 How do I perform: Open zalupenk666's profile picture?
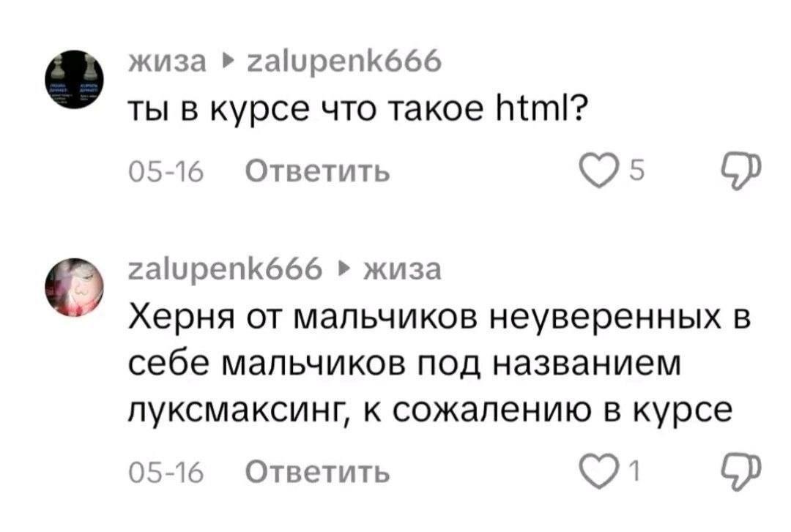coord(74,288)
